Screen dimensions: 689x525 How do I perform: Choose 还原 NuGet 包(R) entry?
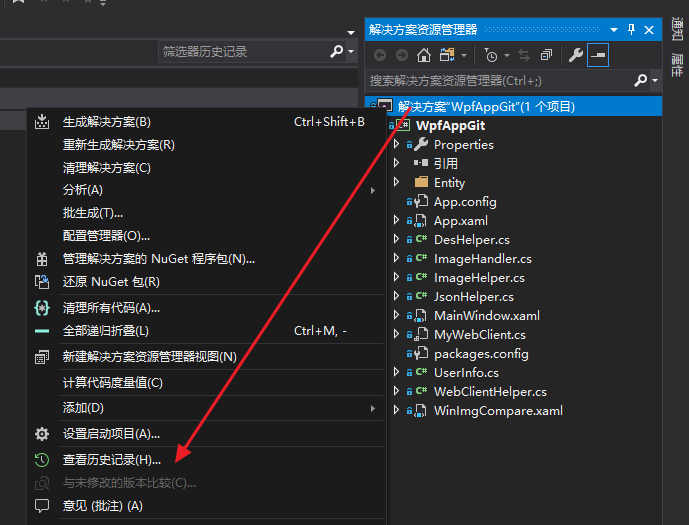[205, 282]
